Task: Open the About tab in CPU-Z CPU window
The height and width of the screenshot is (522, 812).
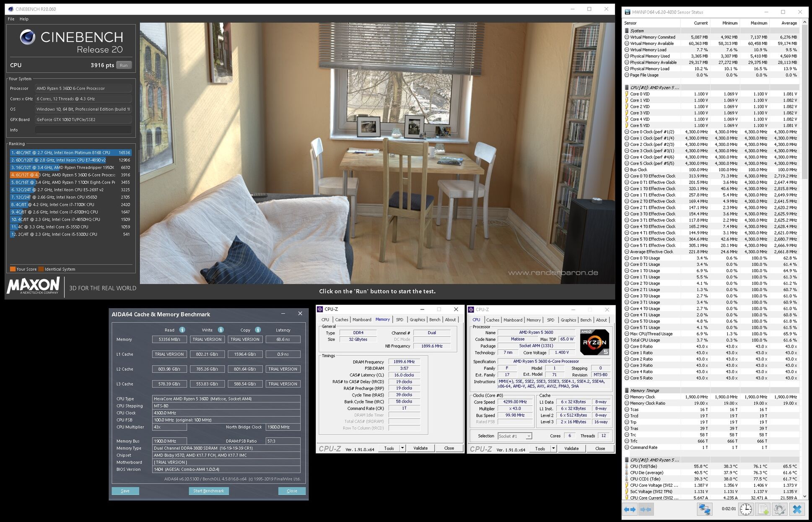Action: [602, 320]
